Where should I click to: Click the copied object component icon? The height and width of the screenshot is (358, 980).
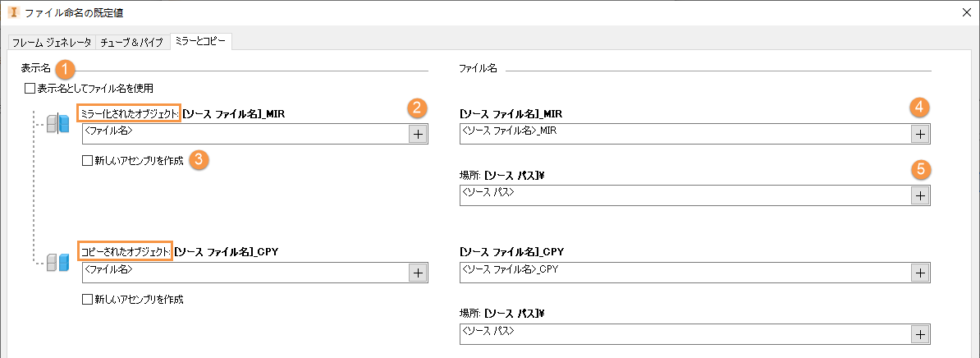coord(57,263)
